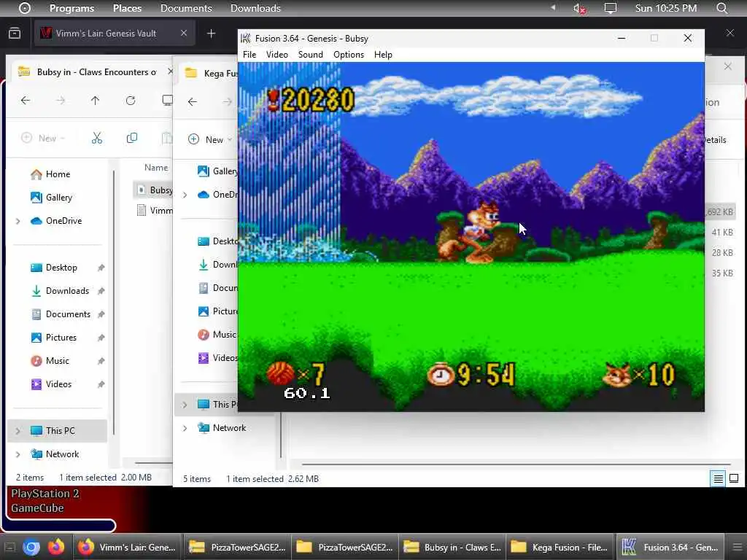The width and height of the screenshot is (747, 560).
Task: Select the Bubsy file in list
Action: click(x=153, y=190)
